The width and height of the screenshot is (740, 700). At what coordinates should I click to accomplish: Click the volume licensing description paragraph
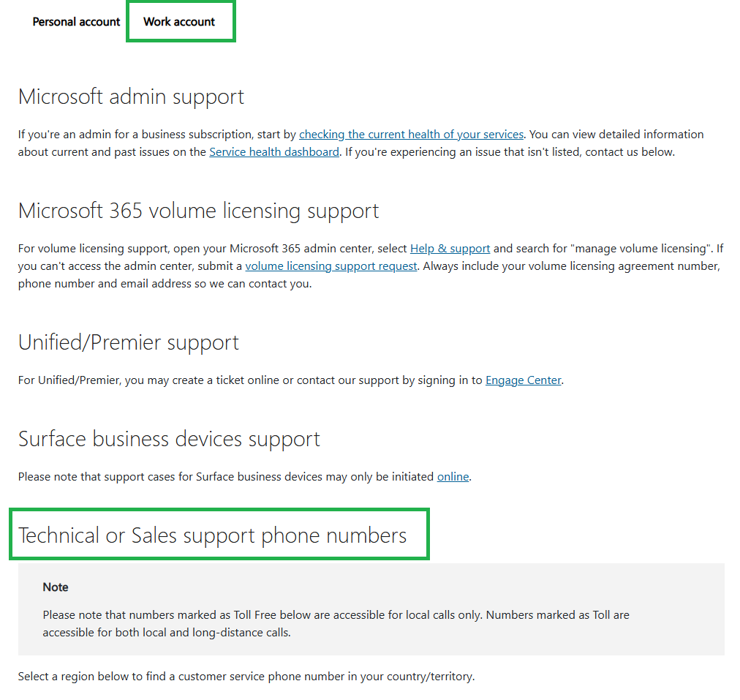pyautogui.click(x=371, y=266)
